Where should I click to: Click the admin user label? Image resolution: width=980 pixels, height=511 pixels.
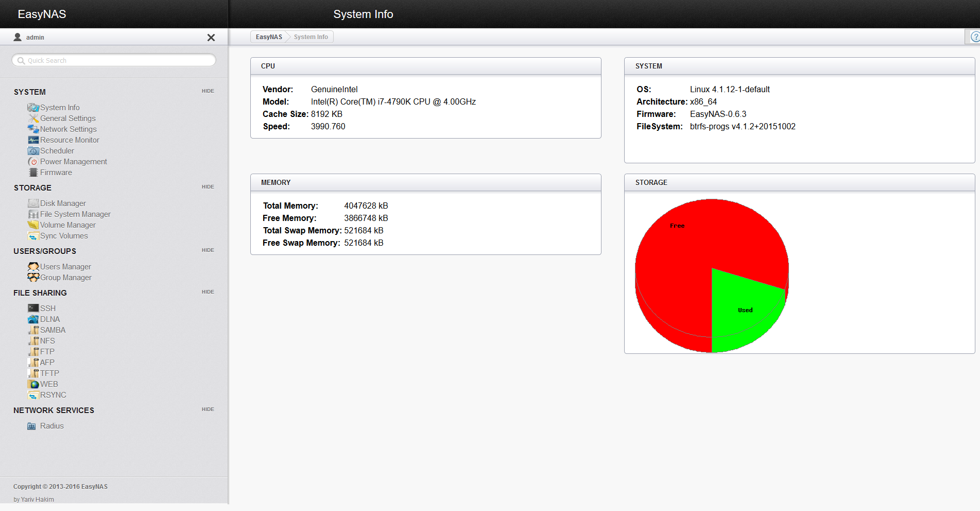pyautogui.click(x=35, y=38)
